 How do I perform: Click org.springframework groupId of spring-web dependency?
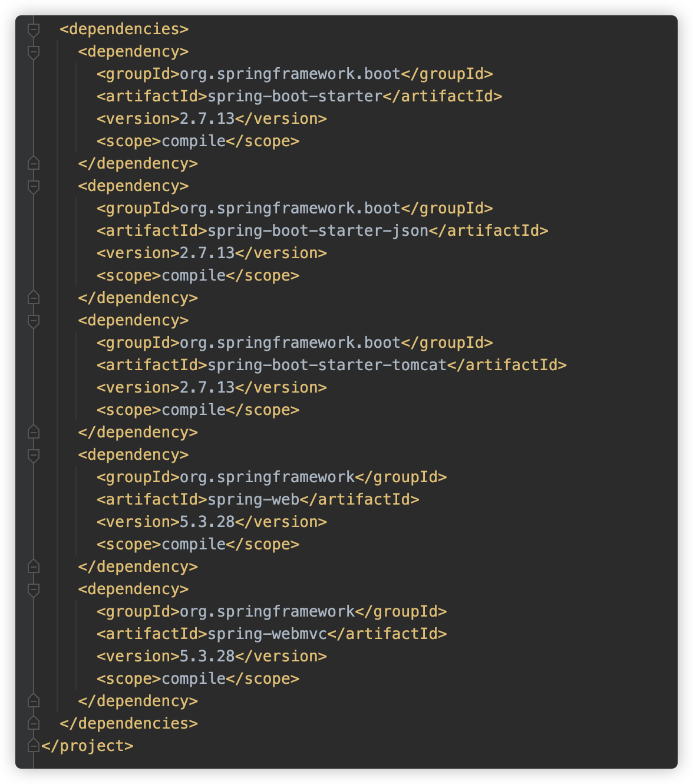268,477
